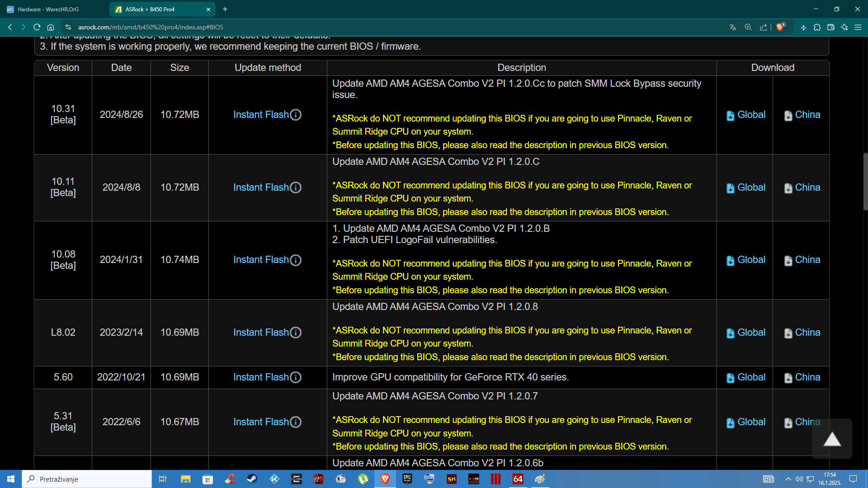Click the page vertical scrollbar thumb
This screenshot has height=488, width=868.
coord(865,182)
